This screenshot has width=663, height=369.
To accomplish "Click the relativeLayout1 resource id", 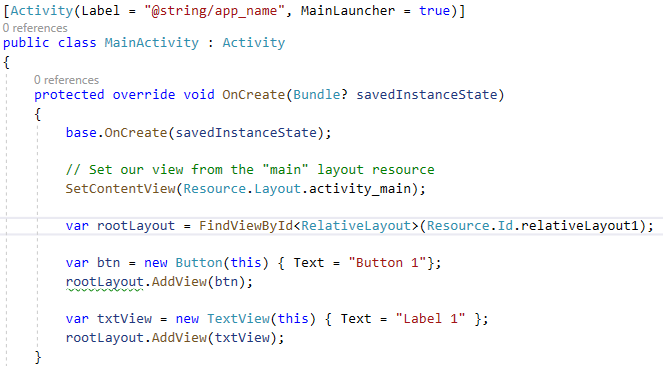I will [x=579, y=226].
